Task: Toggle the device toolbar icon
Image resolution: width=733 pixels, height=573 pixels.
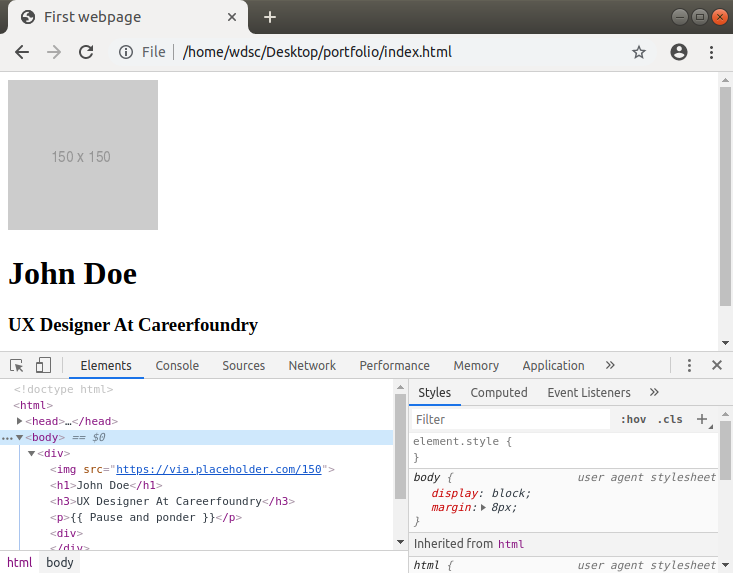Action: click(x=43, y=365)
